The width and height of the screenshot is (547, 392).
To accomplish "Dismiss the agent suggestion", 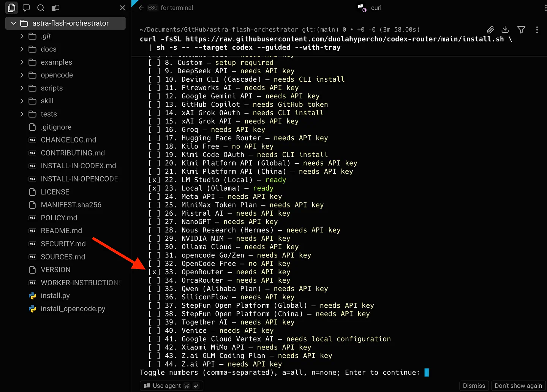I will coord(474,386).
